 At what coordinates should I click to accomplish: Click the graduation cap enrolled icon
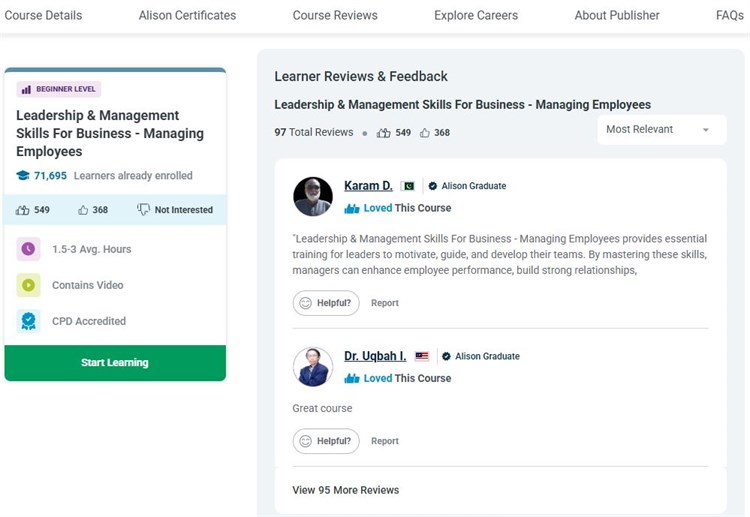22,176
